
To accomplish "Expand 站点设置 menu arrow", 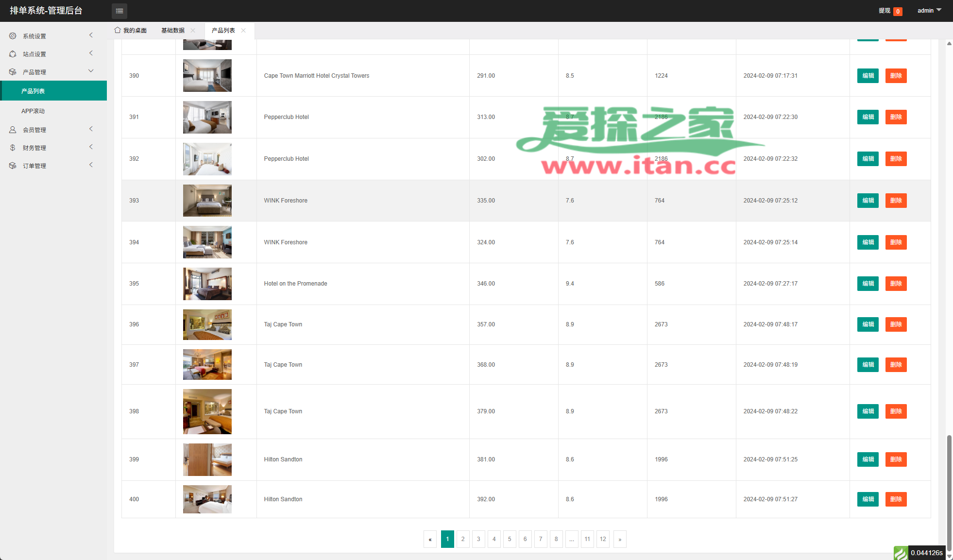I will (x=91, y=53).
